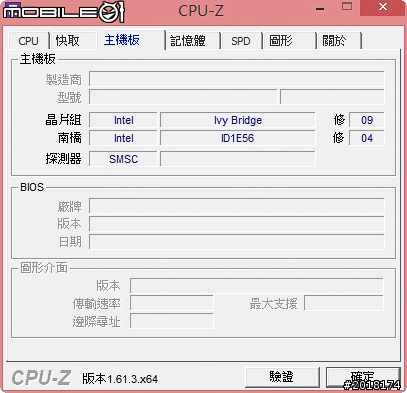Click the southbridge revision value '04'
The image size is (407, 393).
tap(367, 138)
